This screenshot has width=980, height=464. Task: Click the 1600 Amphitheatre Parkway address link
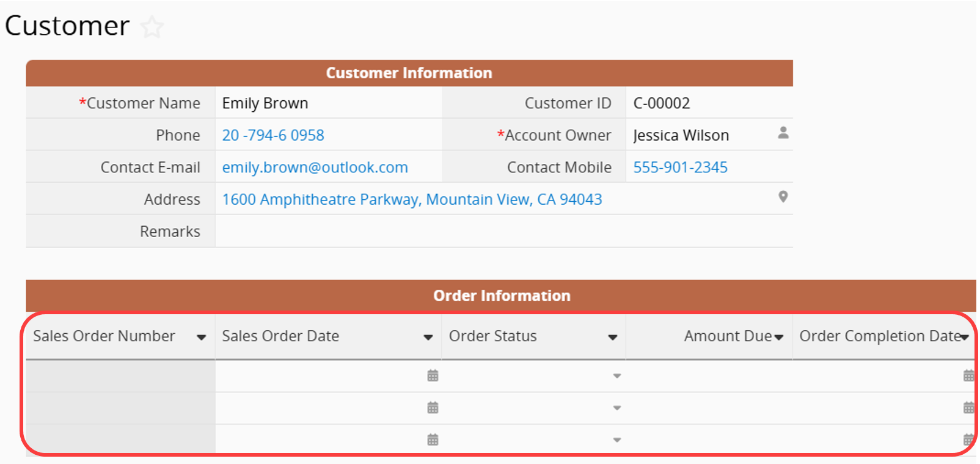coord(412,199)
